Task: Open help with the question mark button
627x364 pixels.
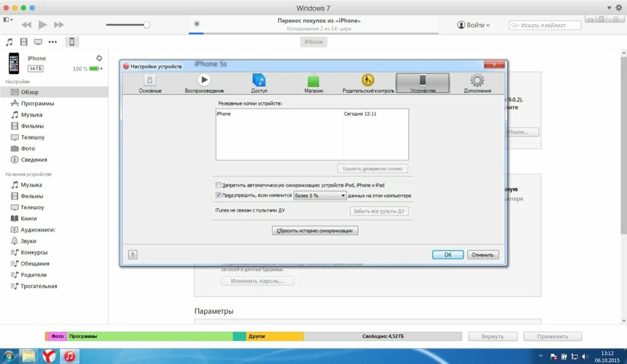Action: (x=133, y=255)
